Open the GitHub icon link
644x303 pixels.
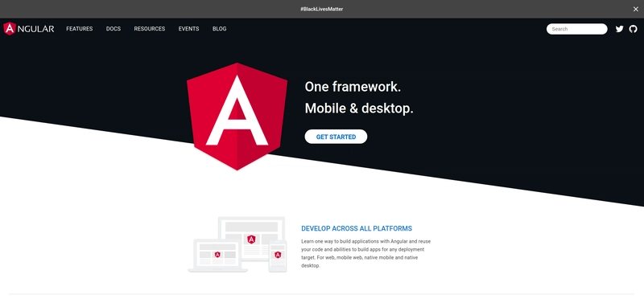(634, 29)
